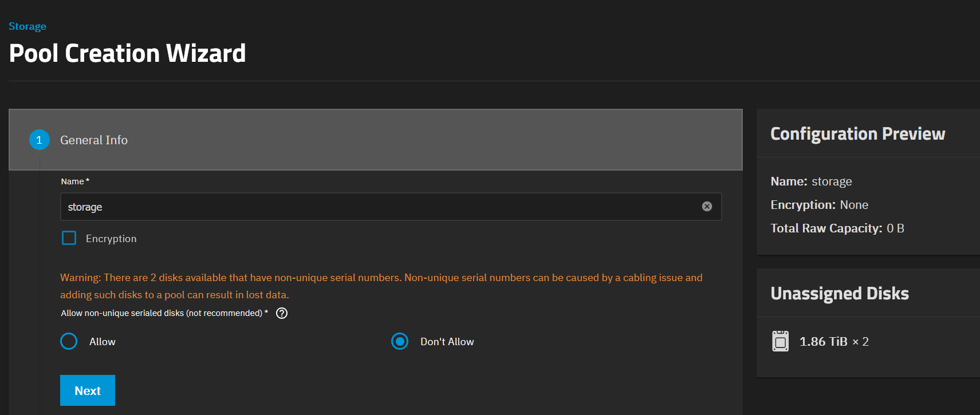Select the Allow radio button
Screen dimensions: 980x415
coord(69,342)
